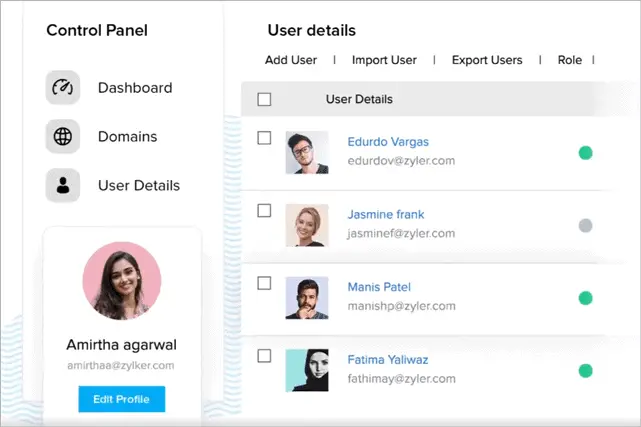
Task: Tick the select-all checkbox in header
Action: 264,99
